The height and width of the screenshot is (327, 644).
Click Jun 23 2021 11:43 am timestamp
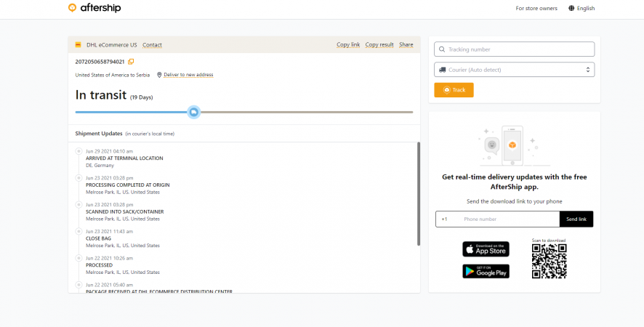point(109,231)
